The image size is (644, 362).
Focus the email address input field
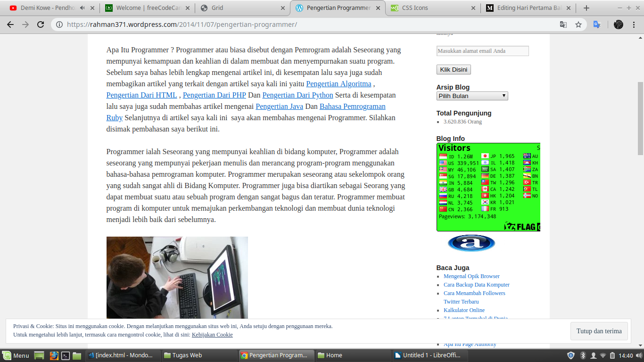[483, 51]
